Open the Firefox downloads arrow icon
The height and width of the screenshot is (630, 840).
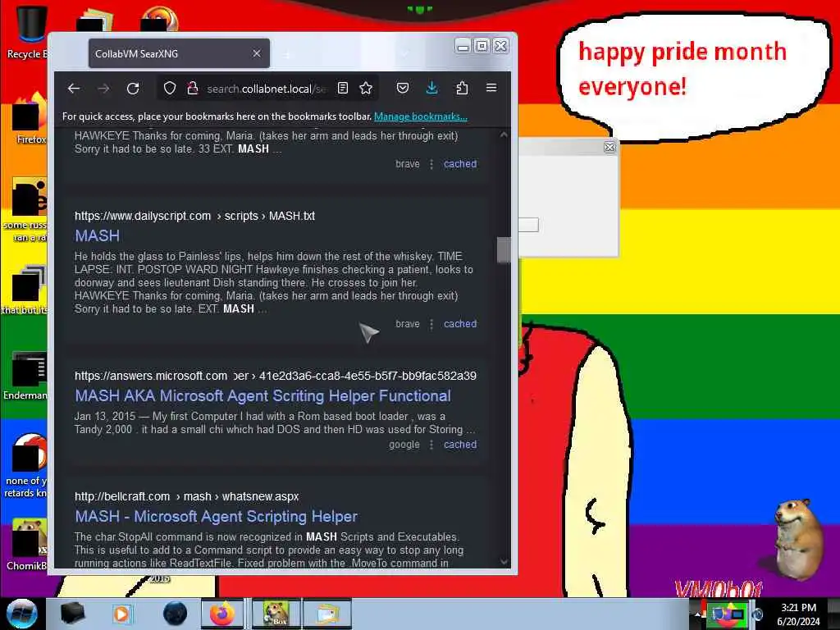tap(431, 89)
